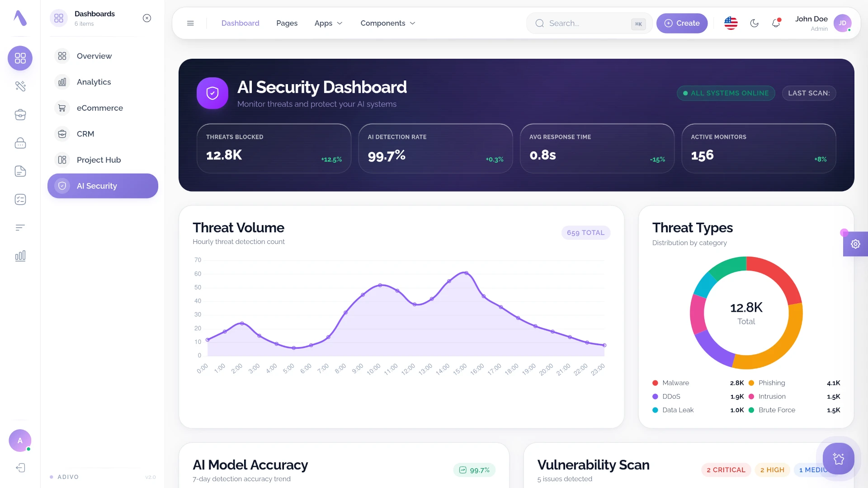Open the bar chart icon in rail
This screenshot has height=488, width=868.
[x=20, y=256]
